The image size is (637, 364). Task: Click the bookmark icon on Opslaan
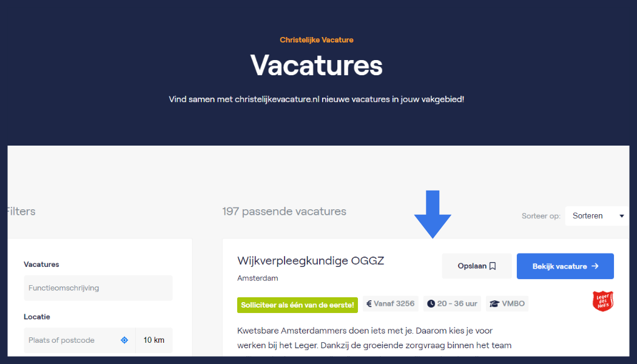click(x=493, y=266)
